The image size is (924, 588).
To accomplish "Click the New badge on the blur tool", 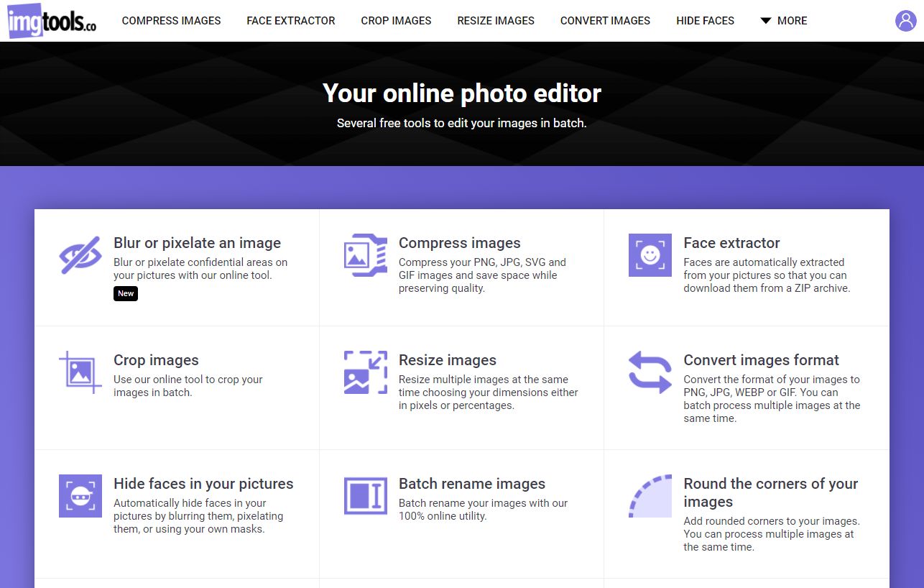I will [x=126, y=293].
